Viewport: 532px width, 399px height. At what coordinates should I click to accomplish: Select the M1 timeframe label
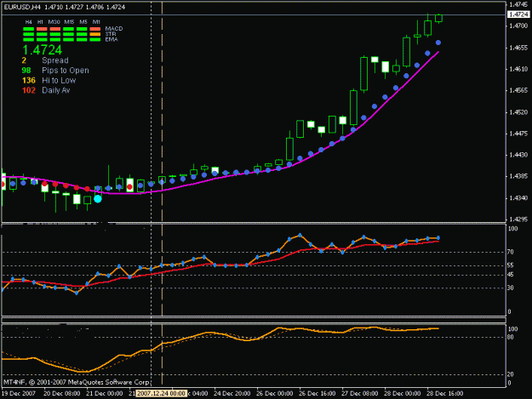(96, 22)
